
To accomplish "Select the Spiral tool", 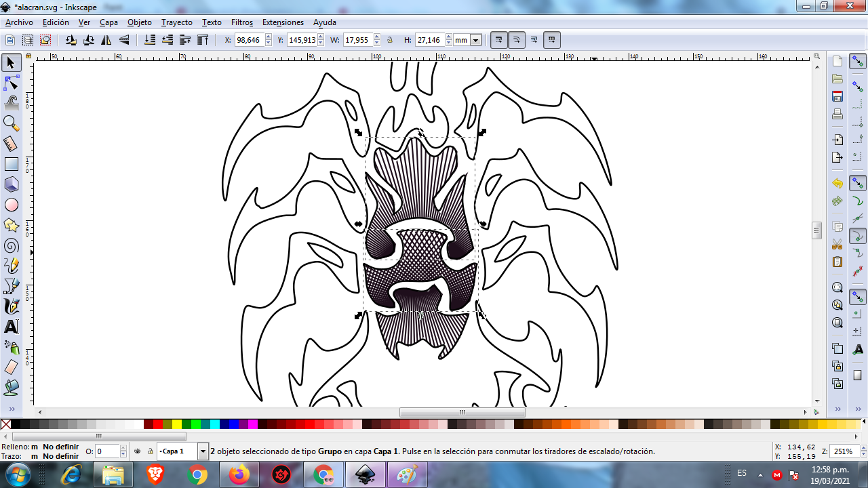I will click(x=11, y=245).
